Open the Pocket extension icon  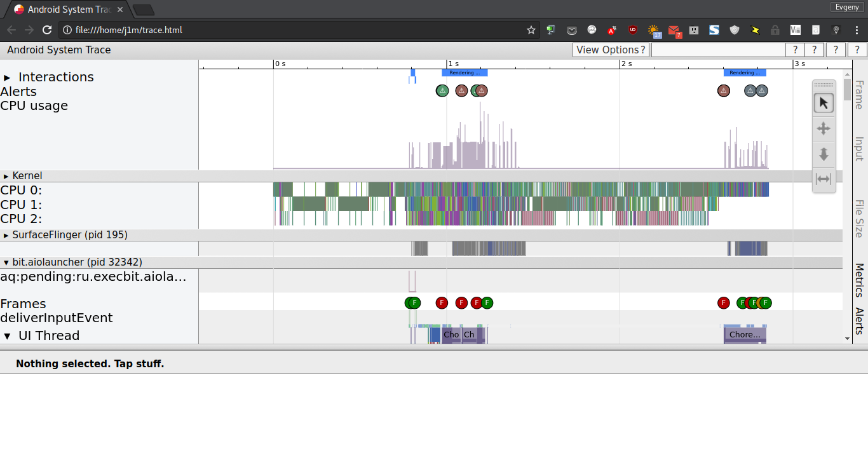coord(572,30)
